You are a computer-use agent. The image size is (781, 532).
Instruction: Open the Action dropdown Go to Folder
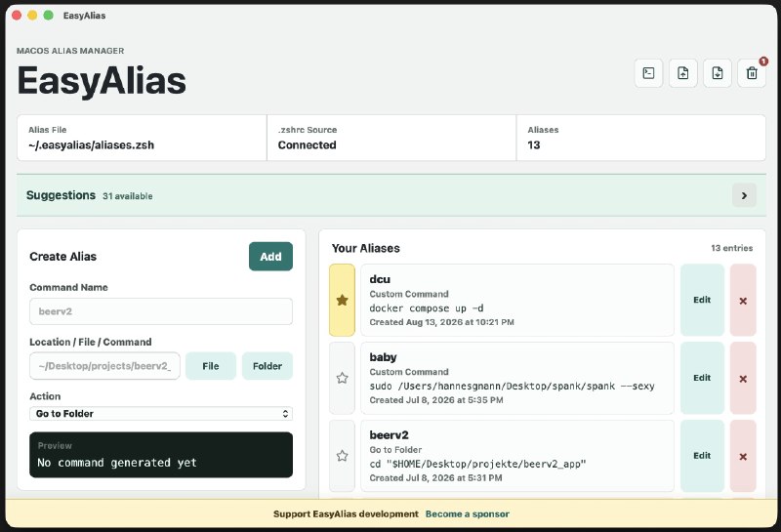(161, 414)
